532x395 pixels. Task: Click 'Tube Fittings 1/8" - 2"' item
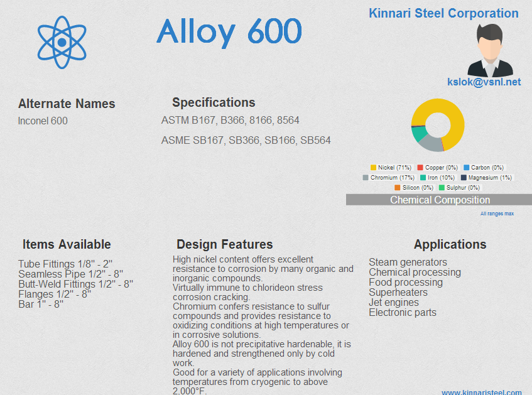coord(65,264)
